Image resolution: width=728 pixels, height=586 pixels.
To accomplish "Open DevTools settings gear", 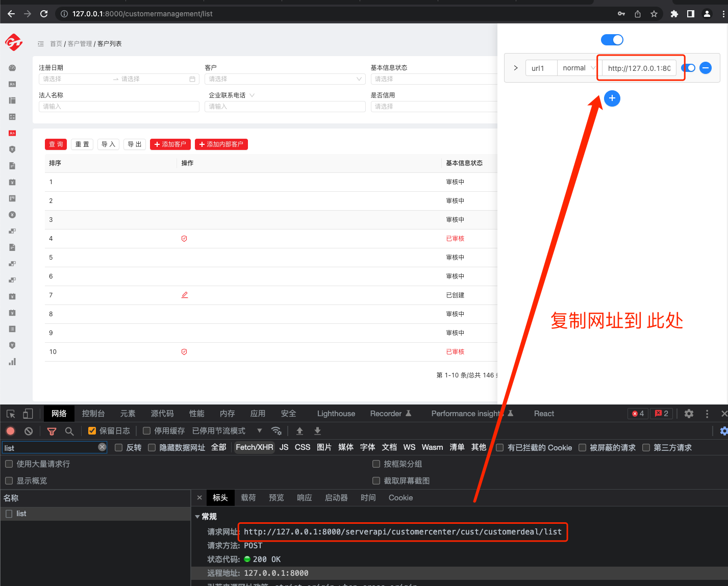I will (x=689, y=414).
